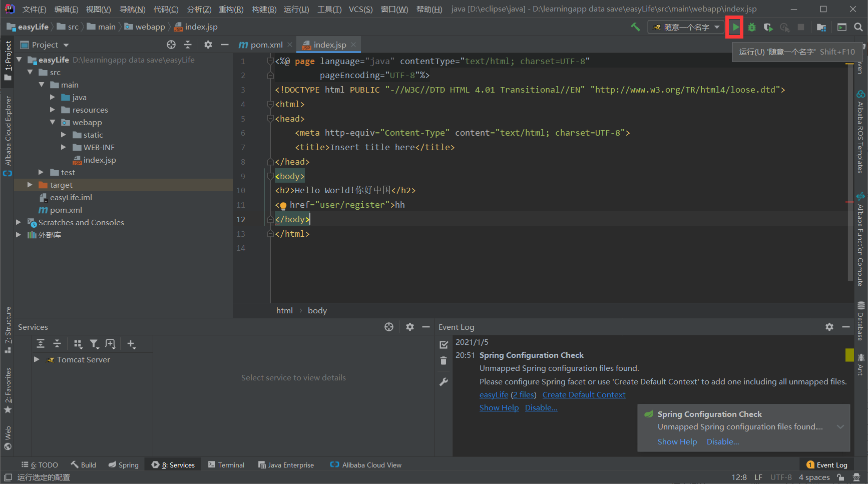The height and width of the screenshot is (484, 868).
Task: Click the Search Everywhere magnifier
Action: point(858,27)
